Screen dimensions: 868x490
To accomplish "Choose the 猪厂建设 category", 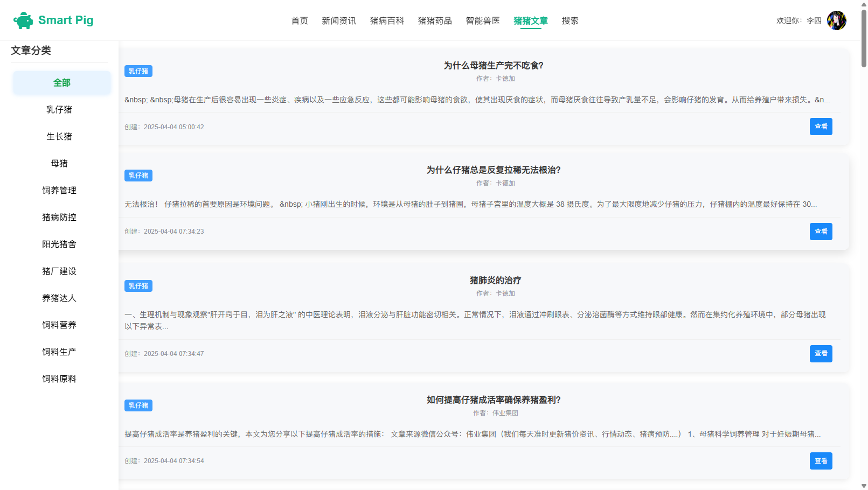I will click(59, 271).
